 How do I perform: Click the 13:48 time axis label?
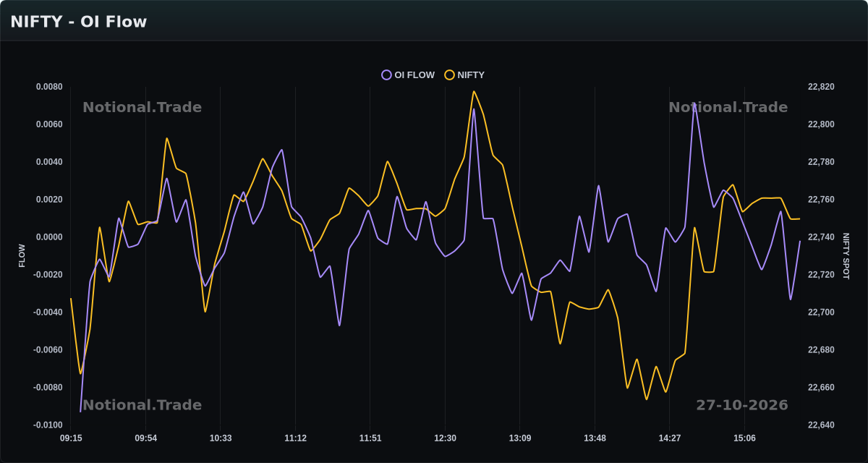[595, 438]
